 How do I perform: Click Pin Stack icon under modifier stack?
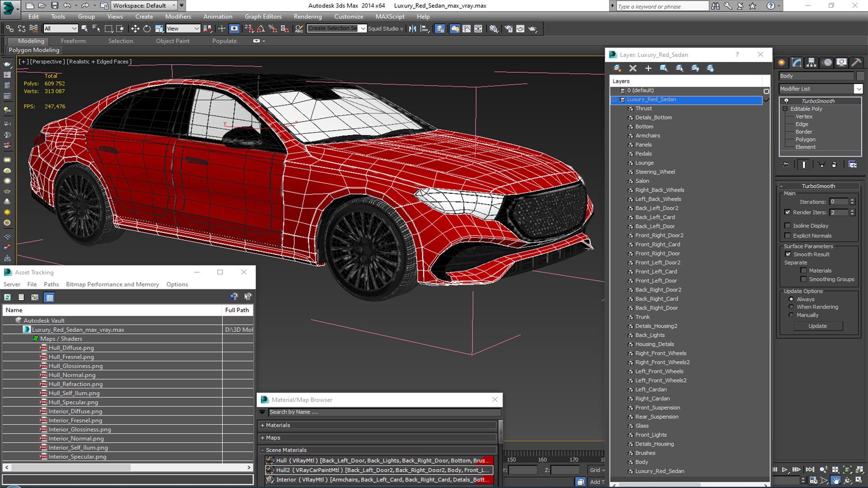pos(786,164)
